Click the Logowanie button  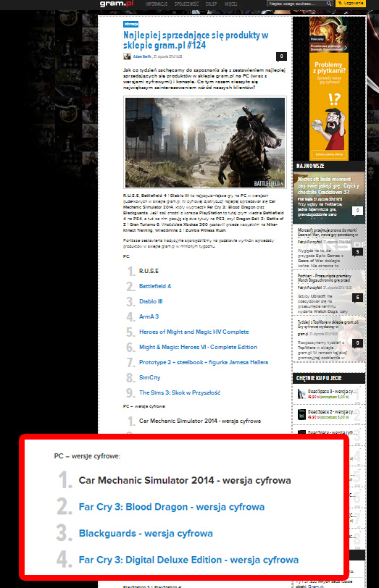pyautogui.click(x=351, y=4)
